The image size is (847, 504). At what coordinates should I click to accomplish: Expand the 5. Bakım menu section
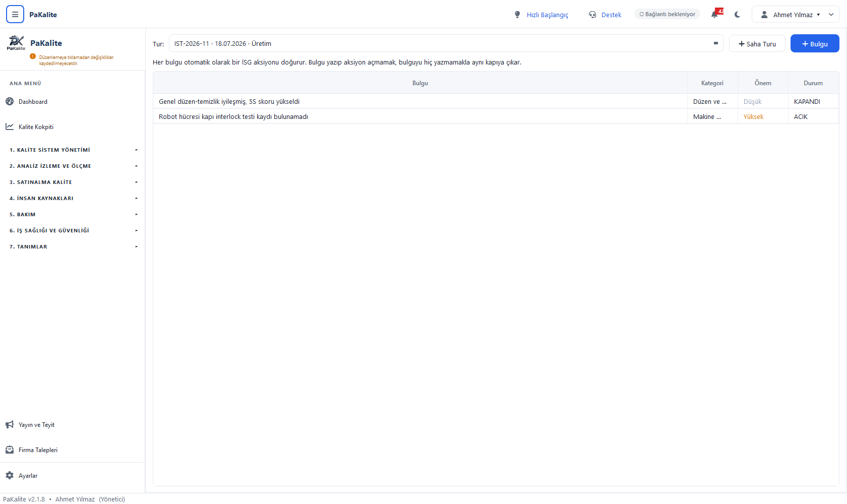[x=73, y=215]
